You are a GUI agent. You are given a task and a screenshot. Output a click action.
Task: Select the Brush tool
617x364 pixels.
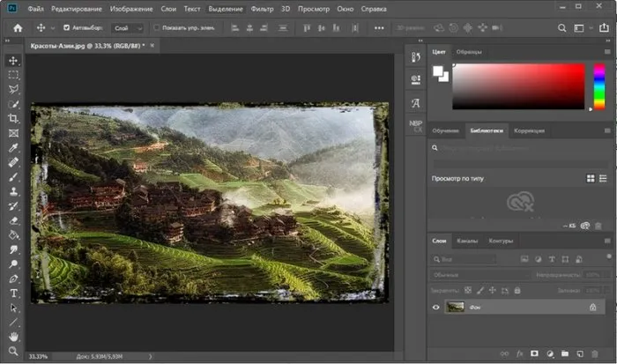click(x=13, y=176)
